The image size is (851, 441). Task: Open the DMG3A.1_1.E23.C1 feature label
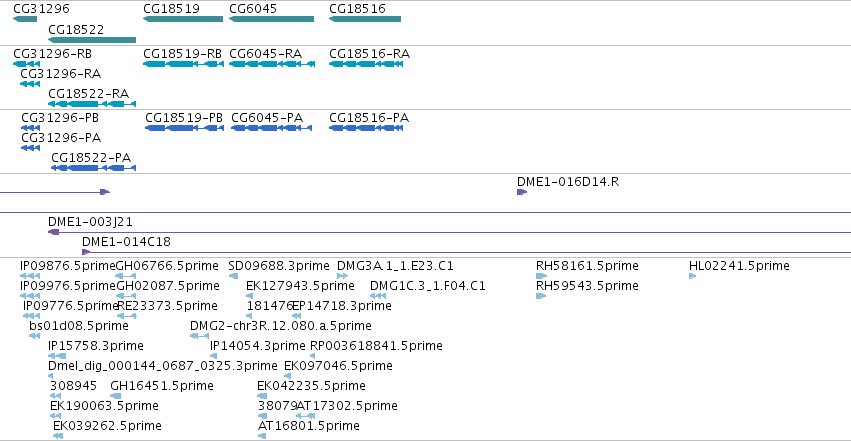(395, 266)
